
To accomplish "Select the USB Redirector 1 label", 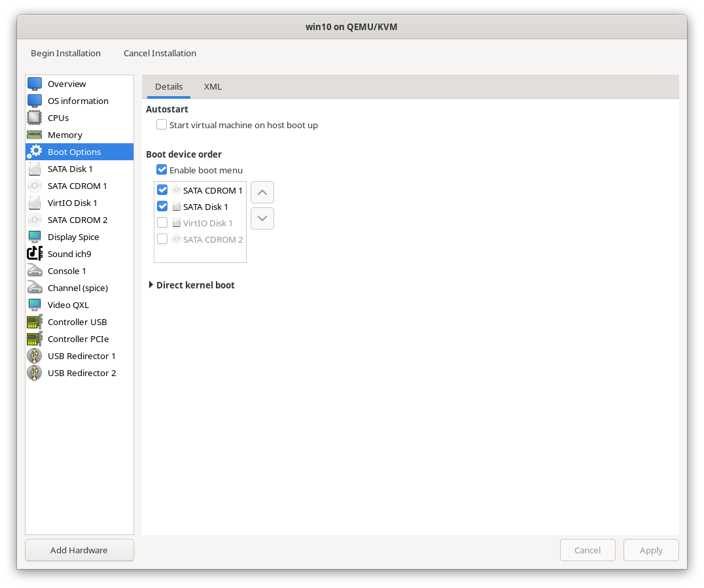I will tap(82, 356).
